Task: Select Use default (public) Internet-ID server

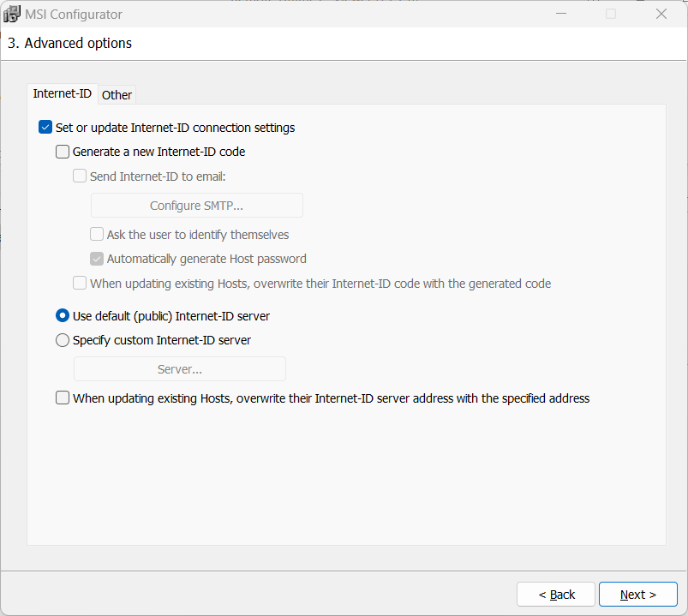Action: (63, 316)
